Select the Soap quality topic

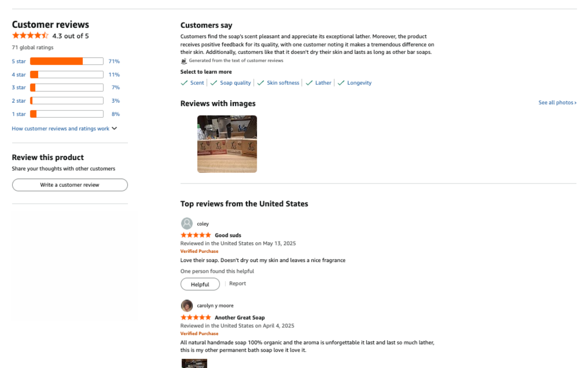click(235, 83)
